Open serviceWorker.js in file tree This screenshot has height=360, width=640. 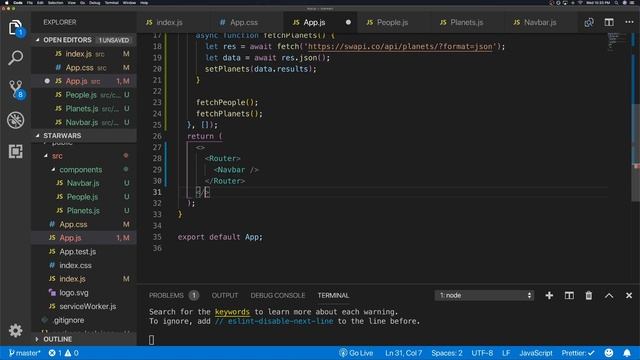pos(84,306)
